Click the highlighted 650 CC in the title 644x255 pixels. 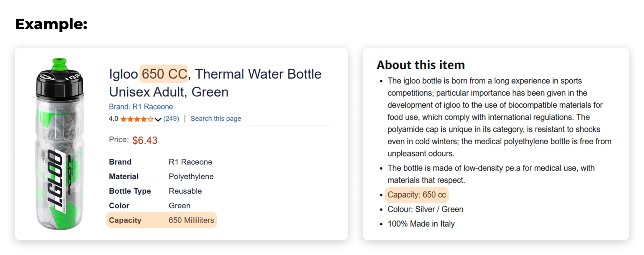164,74
